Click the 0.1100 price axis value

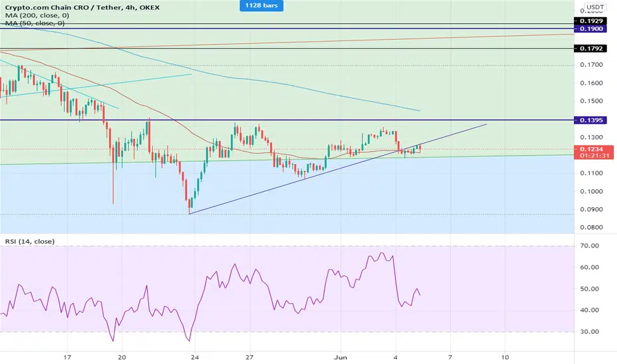click(591, 173)
